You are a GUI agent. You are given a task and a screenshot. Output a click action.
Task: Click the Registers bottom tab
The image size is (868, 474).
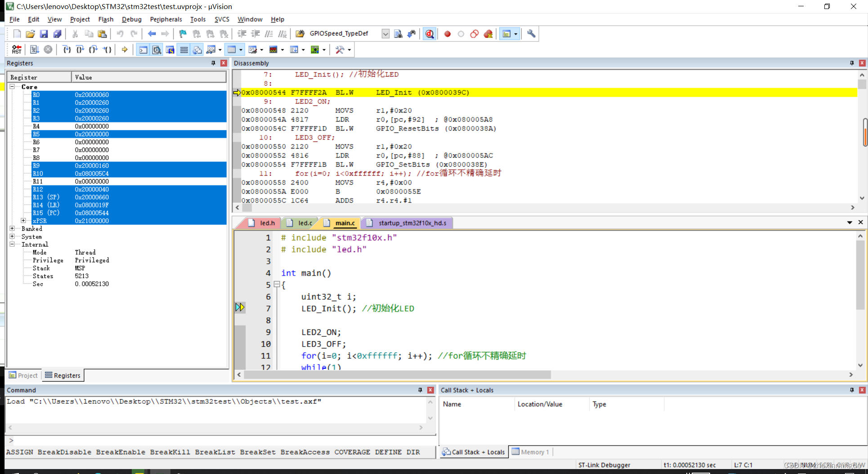pyautogui.click(x=63, y=375)
